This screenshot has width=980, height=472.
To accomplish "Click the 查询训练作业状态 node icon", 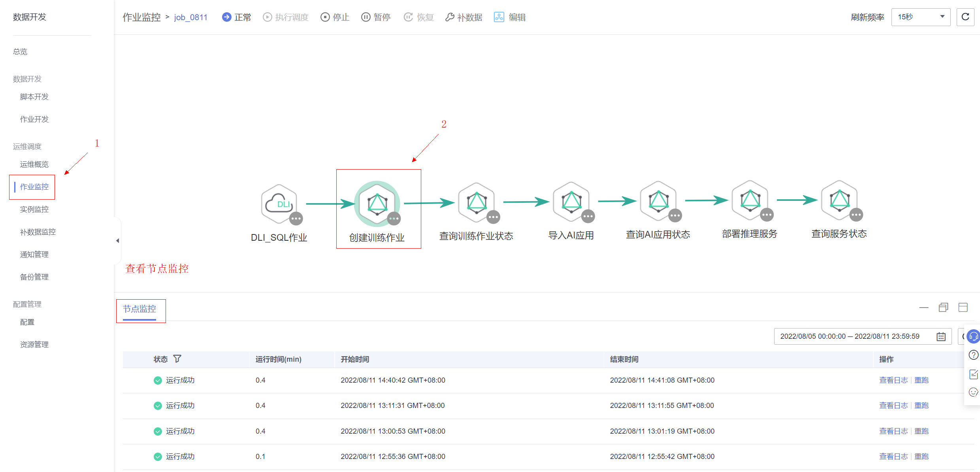I will point(477,202).
